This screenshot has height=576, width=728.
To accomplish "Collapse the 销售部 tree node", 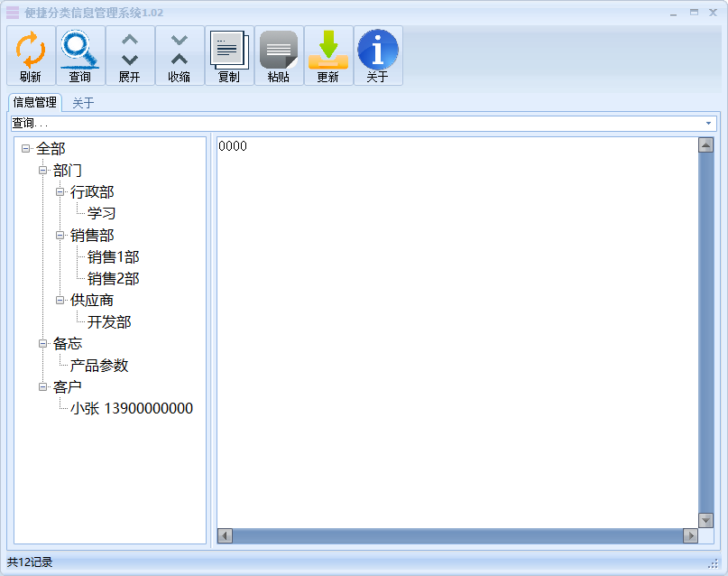I will pyautogui.click(x=60, y=236).
